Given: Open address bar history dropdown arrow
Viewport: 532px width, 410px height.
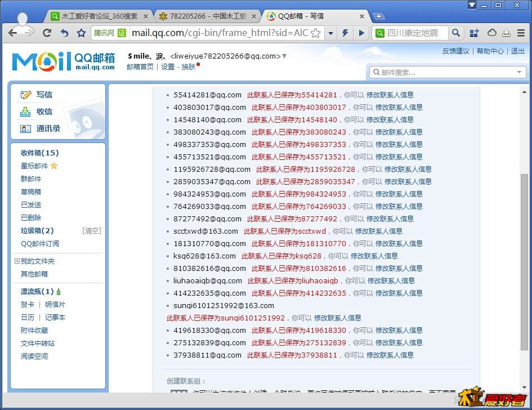Looking at the screenshot, I should (x=330, y=33).
